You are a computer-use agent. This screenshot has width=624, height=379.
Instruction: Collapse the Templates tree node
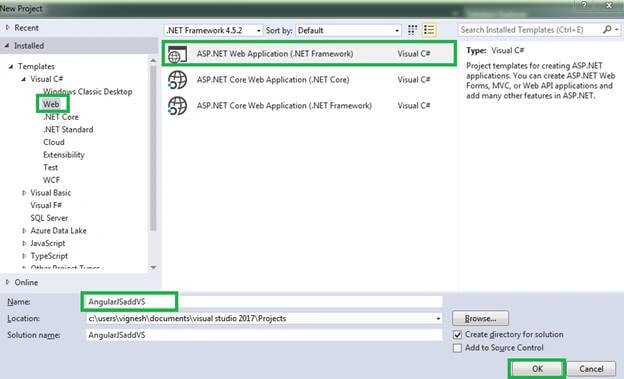(11, 66)
